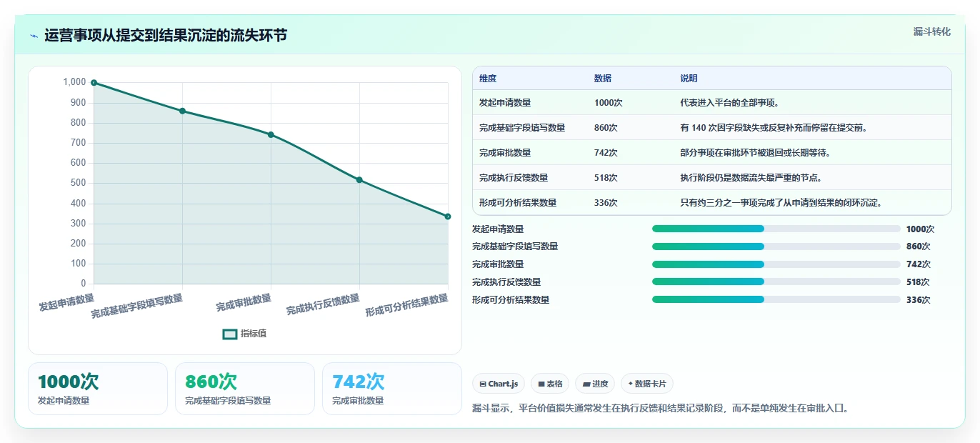Viewport: 980px width, 443px height.
Task: Click the table note 部分事项在审批环节被退回或长期等待。
Action: (x=756, y=153)
